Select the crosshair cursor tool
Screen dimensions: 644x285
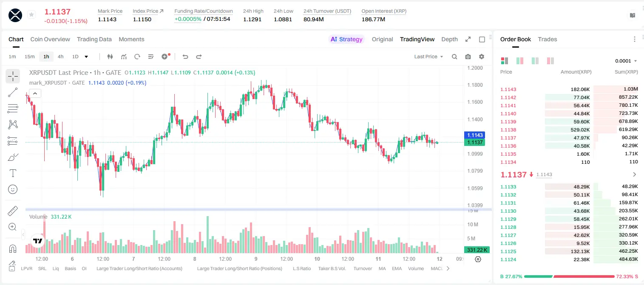point(13,76)
